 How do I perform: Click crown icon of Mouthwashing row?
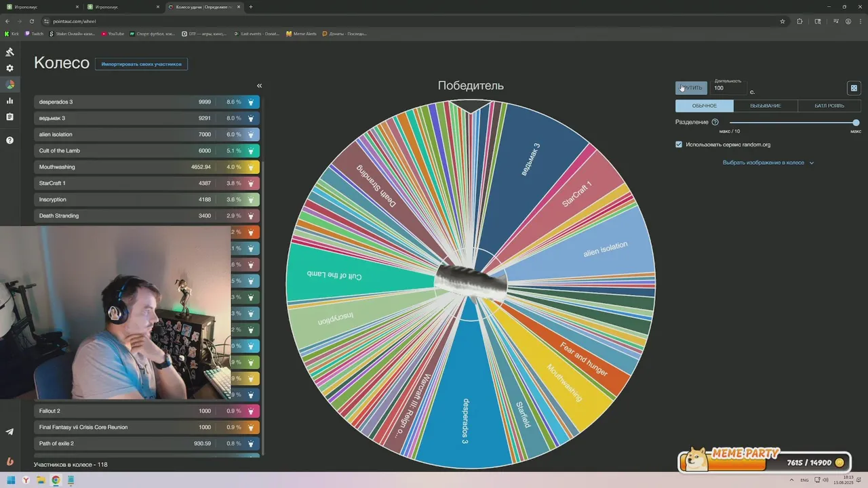tap(251, 167)
